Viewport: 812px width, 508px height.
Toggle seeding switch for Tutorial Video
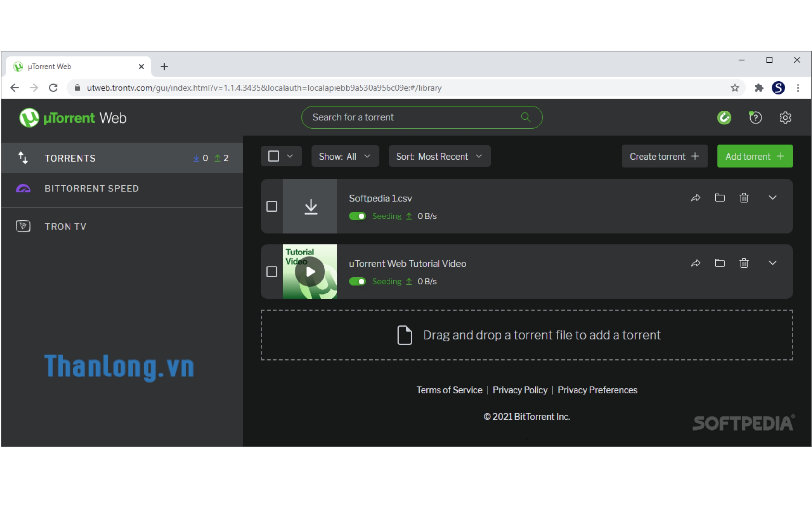[357, 281]
